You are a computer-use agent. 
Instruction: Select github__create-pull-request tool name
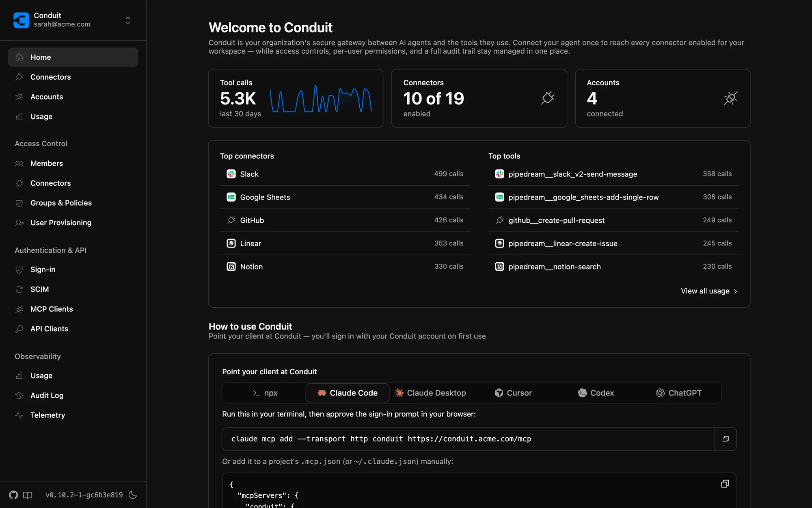click(556, 220)
